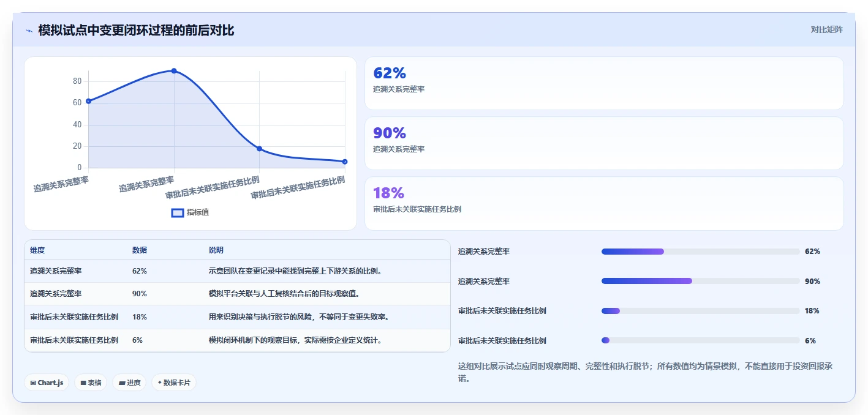
Task: Click the legend box icon for 指标值
Action: [178, 212]
